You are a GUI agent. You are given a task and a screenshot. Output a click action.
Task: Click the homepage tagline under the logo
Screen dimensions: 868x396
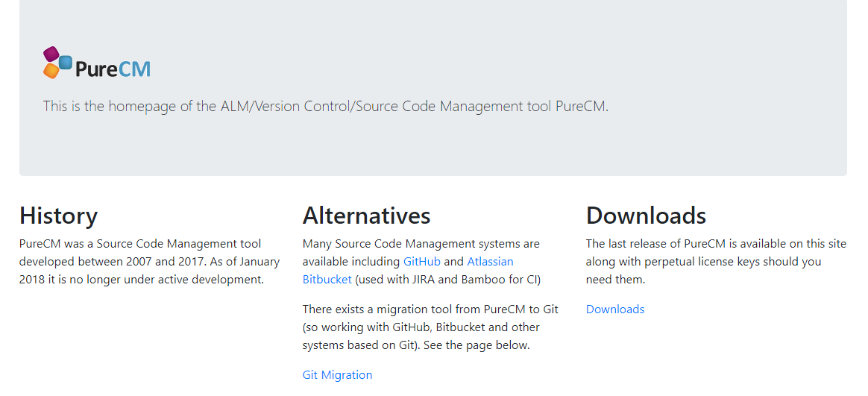(x=326, y=106)
